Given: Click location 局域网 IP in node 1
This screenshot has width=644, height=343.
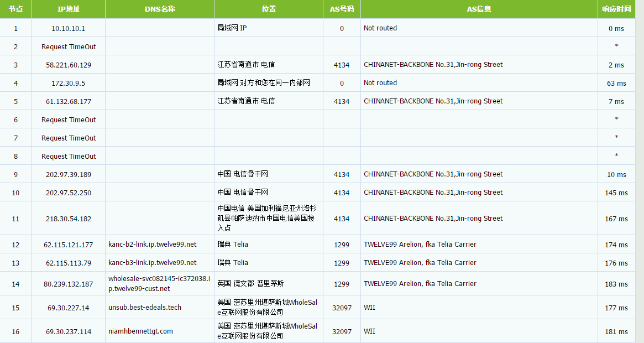Looking at the screenshot, I should pos(232,28).
